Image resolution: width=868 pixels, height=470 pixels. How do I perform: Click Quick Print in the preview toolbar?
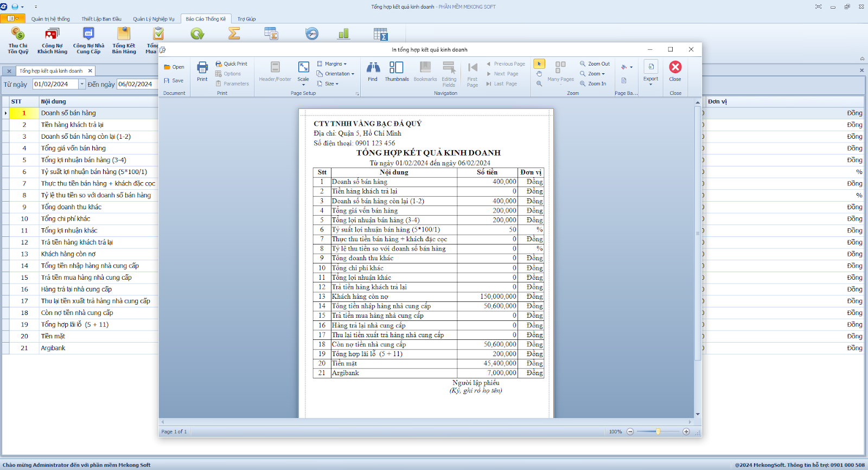pyautogui.click(x=232, y=63)
